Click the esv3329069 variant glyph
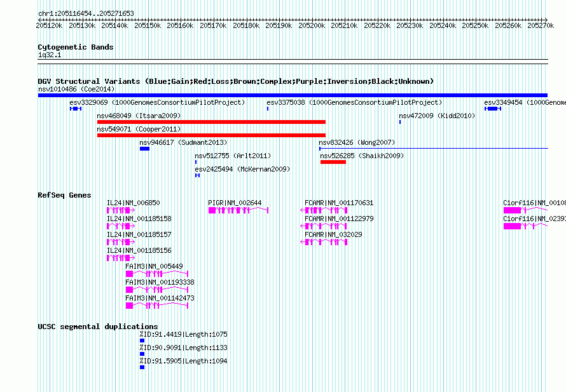This screenshot has width=566, height=392. 76,109
